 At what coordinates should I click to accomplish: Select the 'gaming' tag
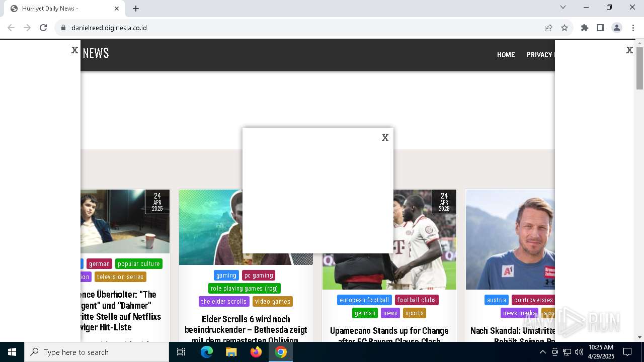226,276
